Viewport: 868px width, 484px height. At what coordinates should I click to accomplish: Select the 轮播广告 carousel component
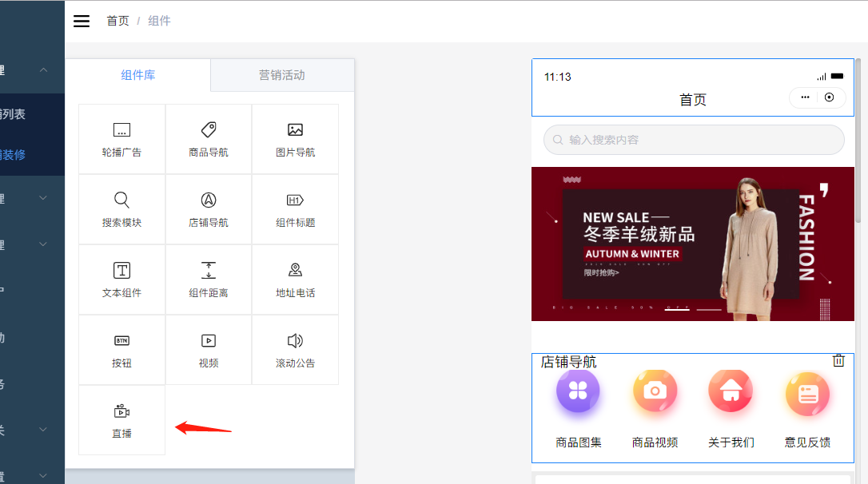click(121, 139)
